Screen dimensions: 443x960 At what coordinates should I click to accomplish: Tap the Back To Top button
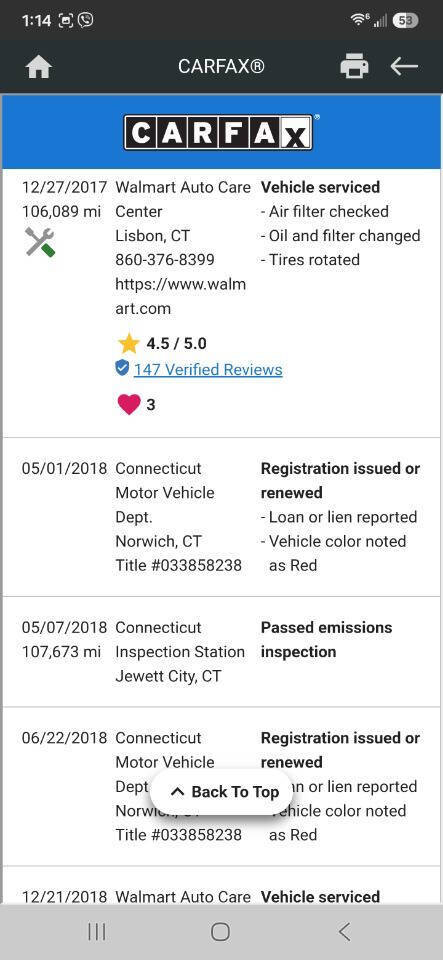coord(222,792)
